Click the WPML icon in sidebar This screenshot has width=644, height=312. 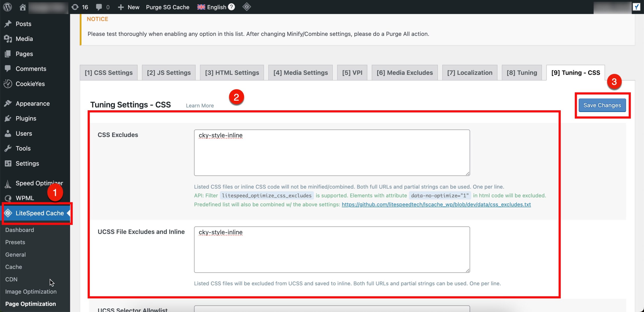(x=8, y=198)
